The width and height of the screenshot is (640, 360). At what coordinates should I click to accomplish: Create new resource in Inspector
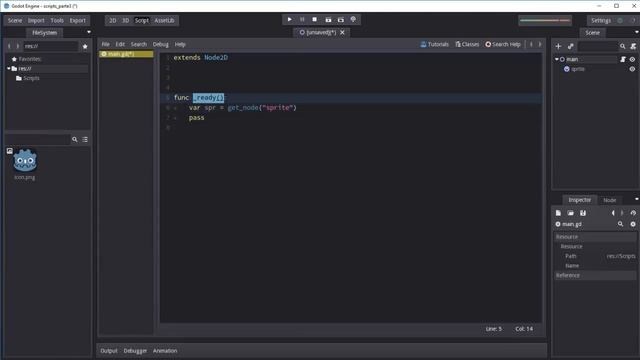click(x=558, y=213)
